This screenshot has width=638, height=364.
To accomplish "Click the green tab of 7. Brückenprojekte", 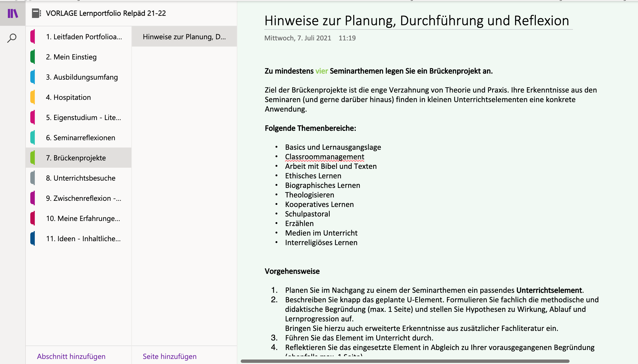I will tap(33, 158).
